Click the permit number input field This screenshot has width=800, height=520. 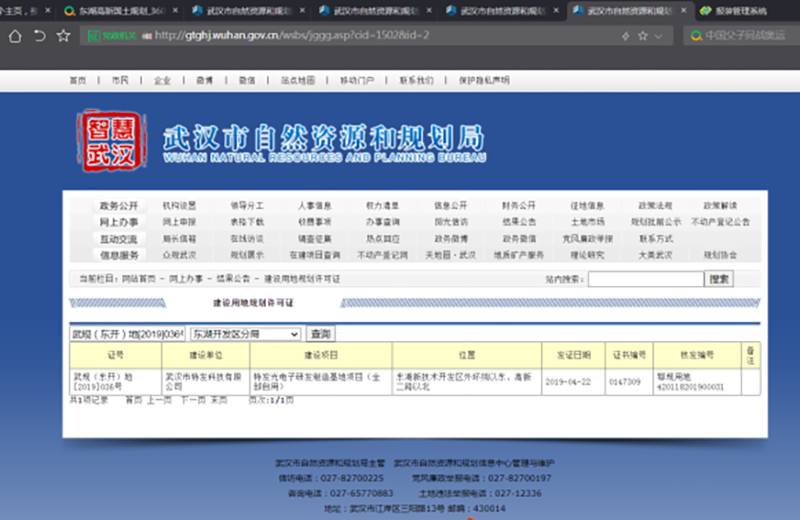(x=127, y=333)
